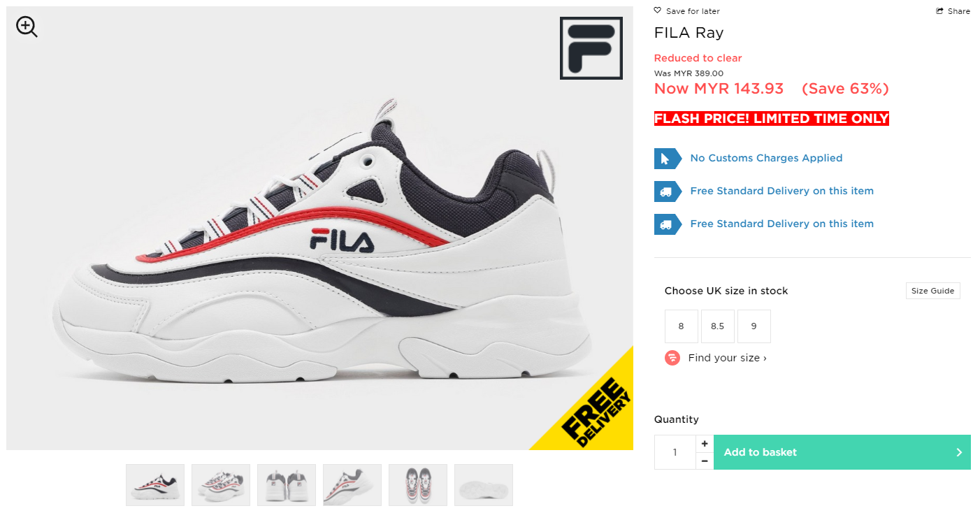The image size is (980, 513).
Task: Increase quantity with the plus button
Action: [705, 444]
